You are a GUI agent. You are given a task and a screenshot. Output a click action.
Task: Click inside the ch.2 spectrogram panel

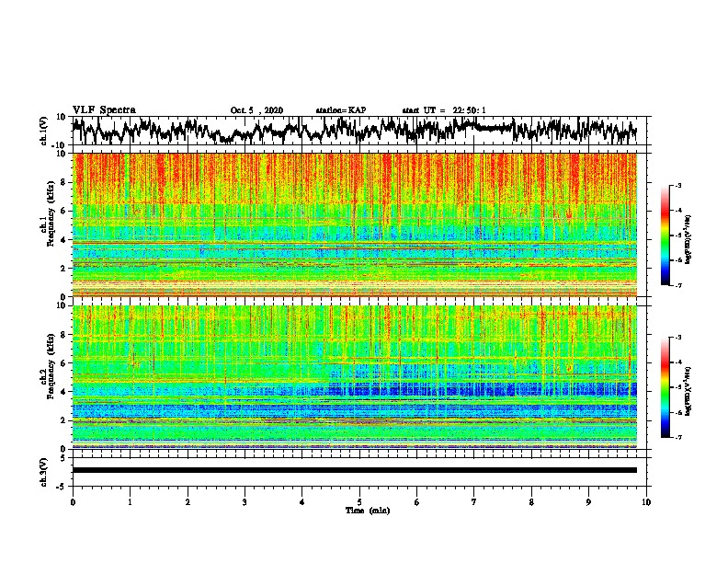[x=355, y=377]
